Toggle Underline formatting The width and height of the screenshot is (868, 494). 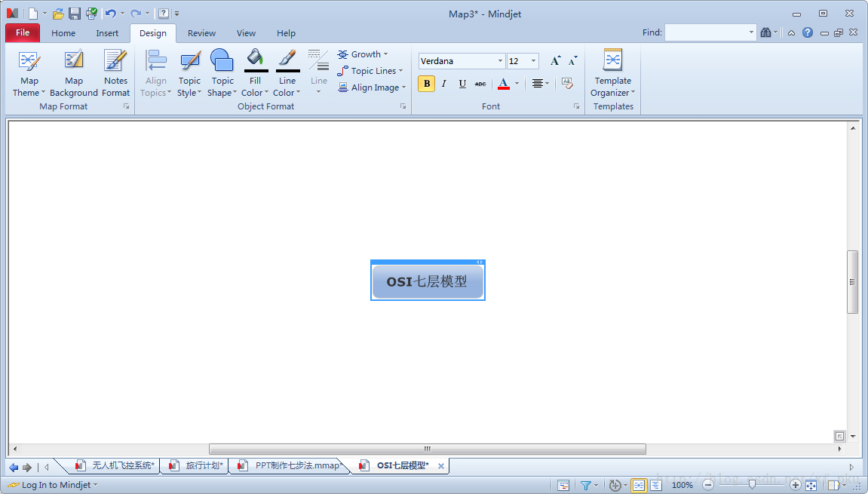click(462, 84)
